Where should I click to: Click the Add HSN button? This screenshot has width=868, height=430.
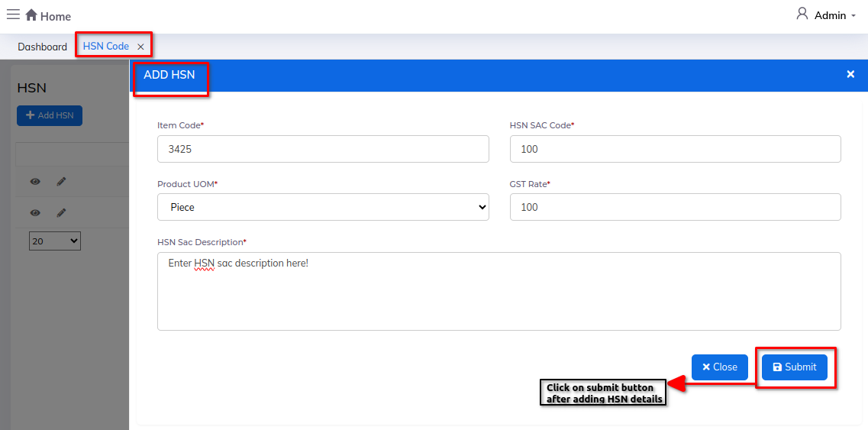tap(50, 115)
